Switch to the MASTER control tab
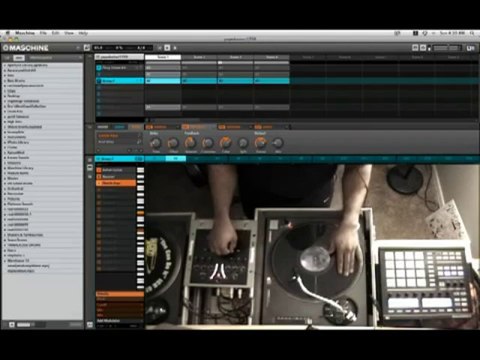Image resolution: width=480 pixels, height=360 pixels. click(x=103, y=127)
